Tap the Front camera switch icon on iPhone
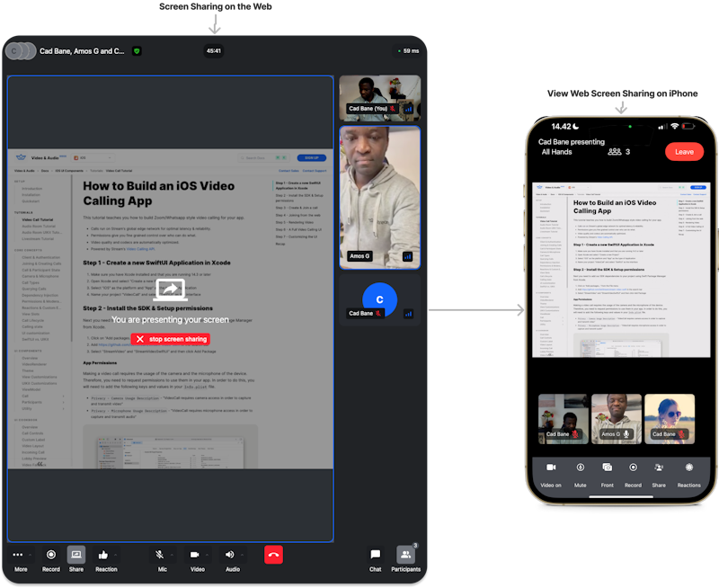 coord(607,468)
